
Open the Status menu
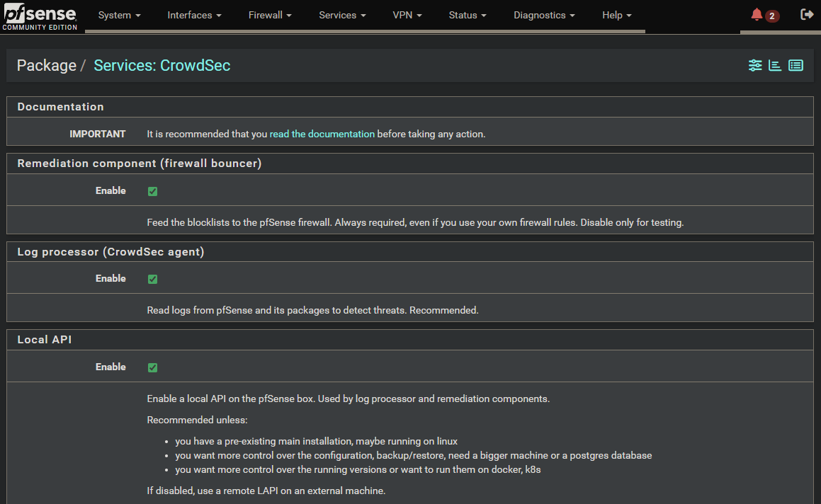tap(468, 16)
